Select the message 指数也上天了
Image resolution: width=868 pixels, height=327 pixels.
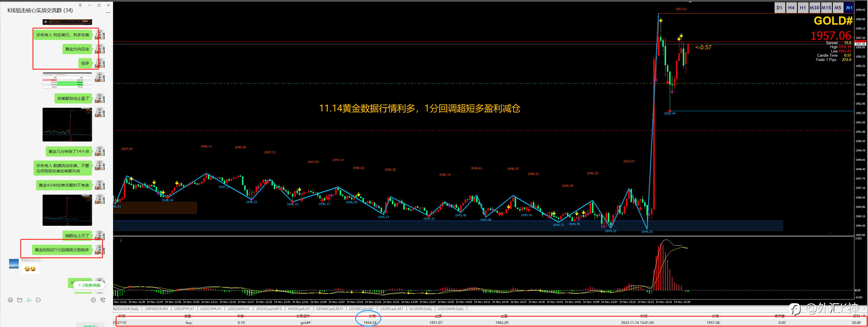coord(77,236)
